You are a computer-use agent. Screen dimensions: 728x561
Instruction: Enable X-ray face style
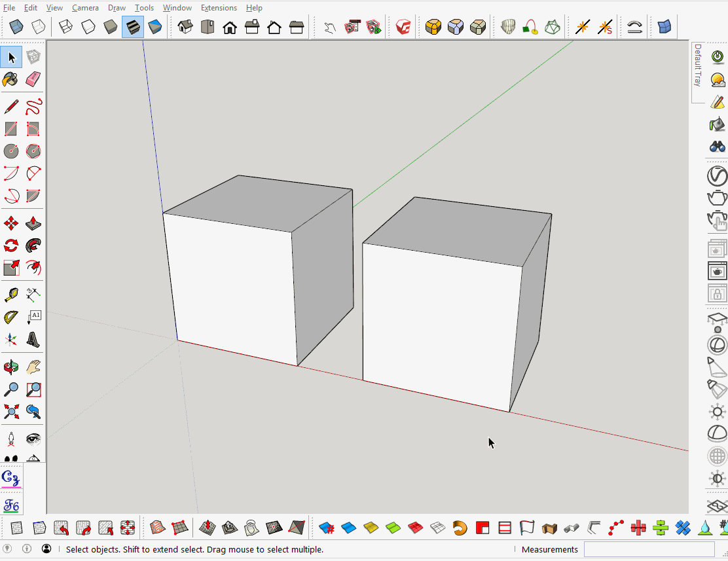(15, 26)
